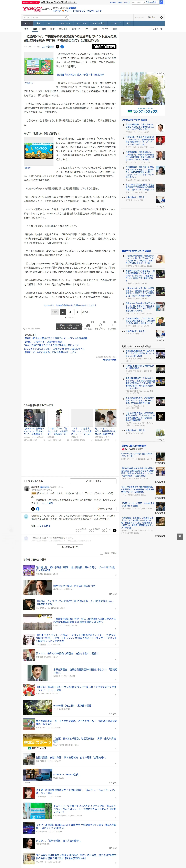The height and width of the screenshot is (868, 186).
Task: Open スポーツ category tab
Action: [76, 29]
